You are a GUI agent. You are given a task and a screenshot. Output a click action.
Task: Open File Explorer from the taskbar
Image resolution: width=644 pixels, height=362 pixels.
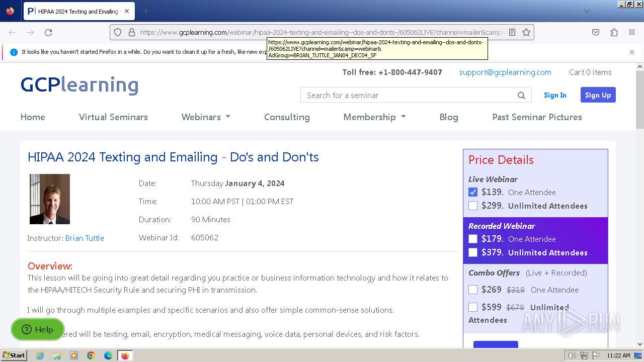[57, 355]
